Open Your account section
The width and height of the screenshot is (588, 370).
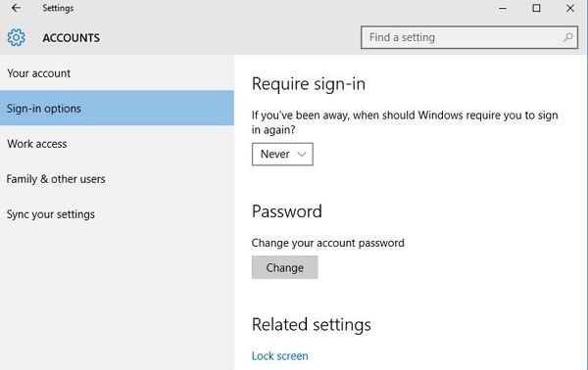click(117, 73)
